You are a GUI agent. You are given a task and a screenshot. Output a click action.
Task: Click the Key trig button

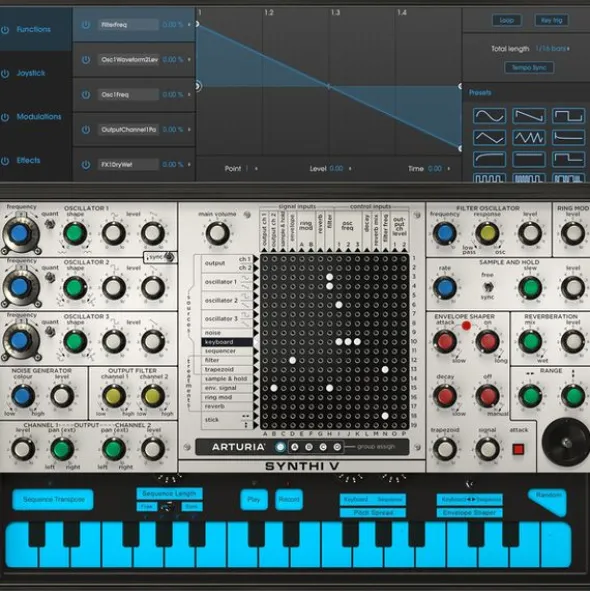pyautogui.click(x=552, y=20)
